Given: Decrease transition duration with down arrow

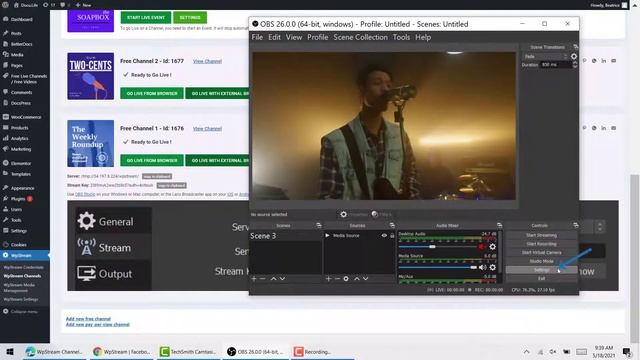Looking at the screenshot, I should click(575, 66).
